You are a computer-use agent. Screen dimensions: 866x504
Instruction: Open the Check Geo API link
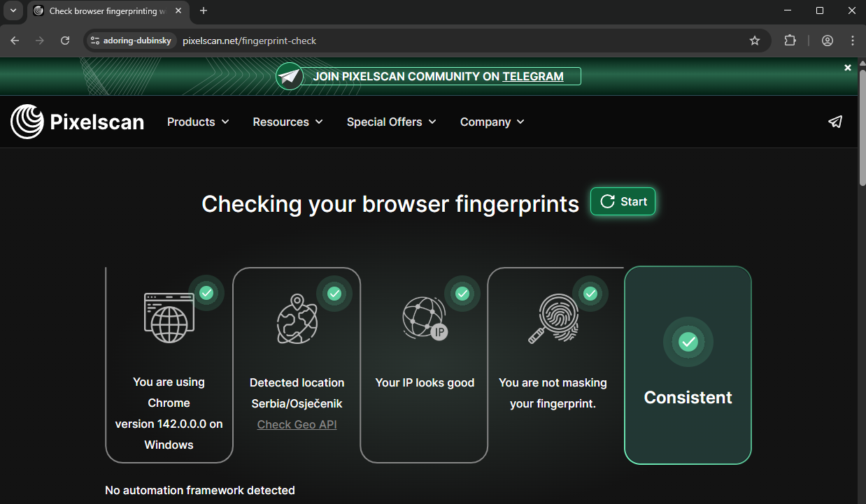pos(297,424)
